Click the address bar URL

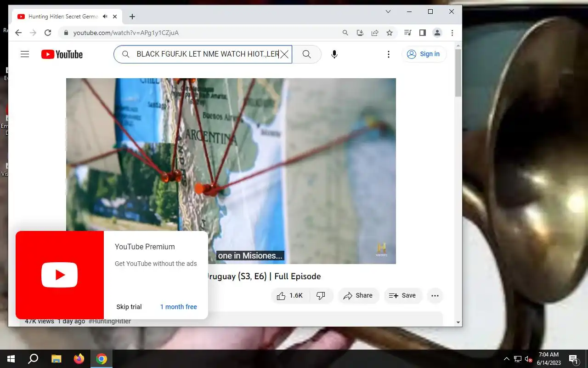126,33
